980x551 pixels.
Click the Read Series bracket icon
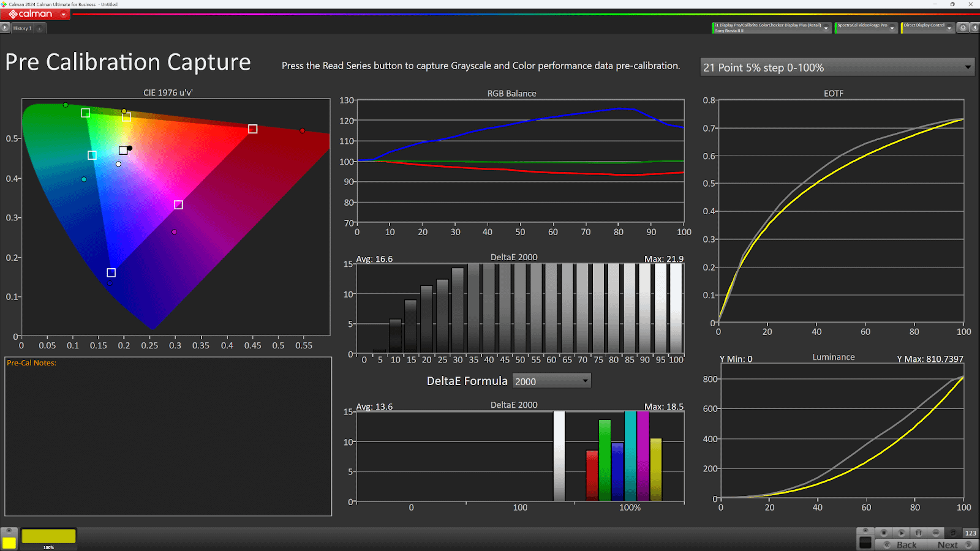(918, 533)
